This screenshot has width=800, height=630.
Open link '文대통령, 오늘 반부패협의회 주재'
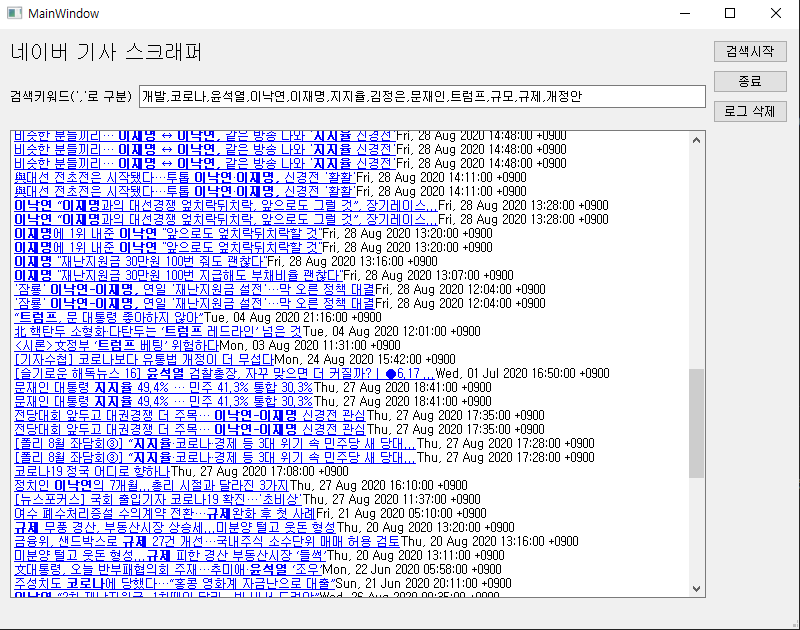pyautogui.click(x=168, y=570)
